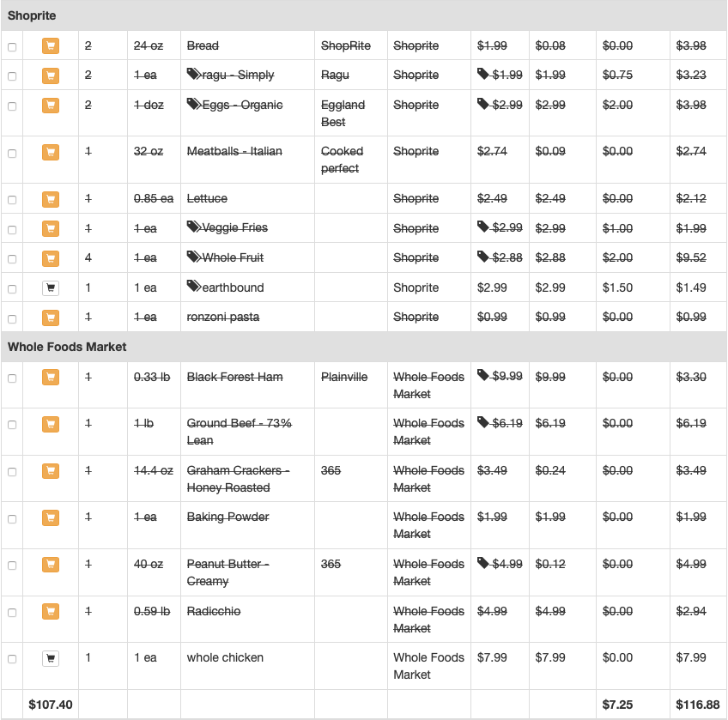Screen dimensions: 728x720
Task: Check the Ground Beef row checkbox
Action: pyautogui.click(x=12, y=425)
